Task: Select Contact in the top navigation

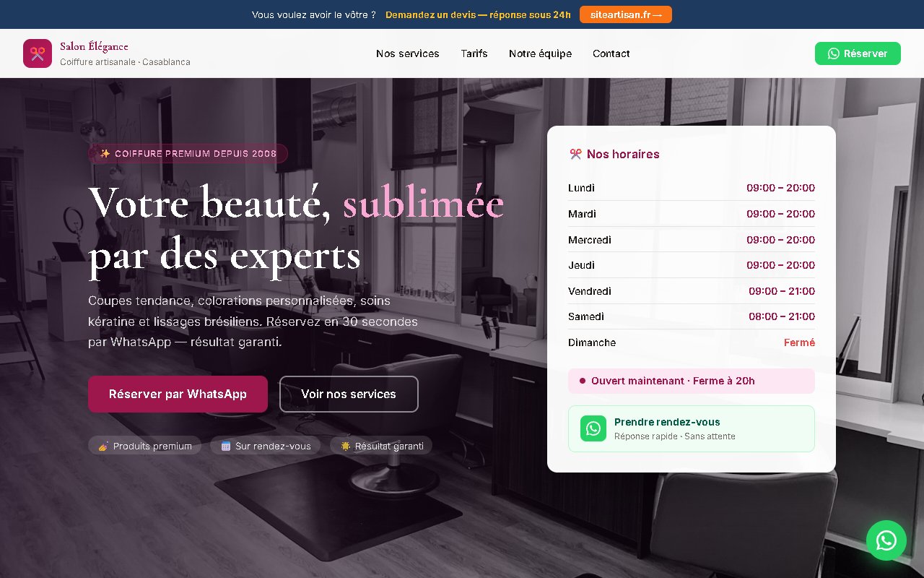Action: [611, 53]
